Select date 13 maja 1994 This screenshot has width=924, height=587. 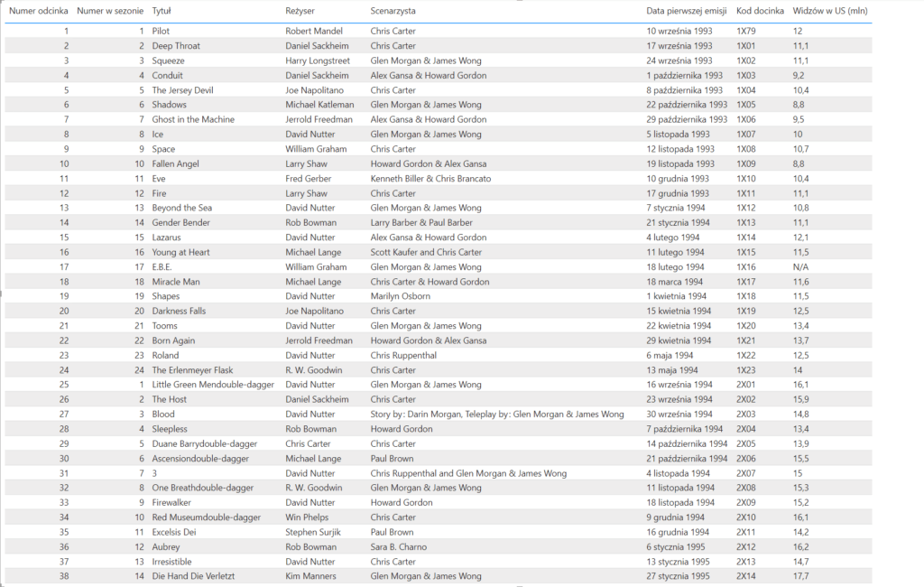pos(671,370)
